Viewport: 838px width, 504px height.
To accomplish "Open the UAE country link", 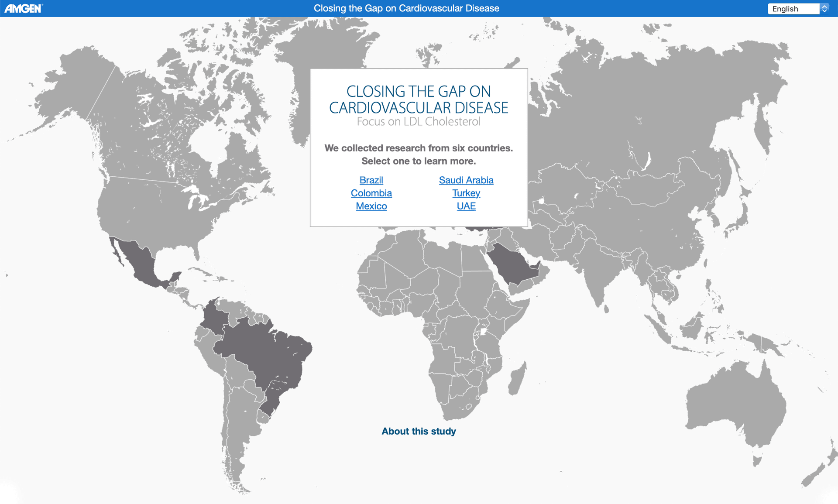I will (x=466, y=206).
